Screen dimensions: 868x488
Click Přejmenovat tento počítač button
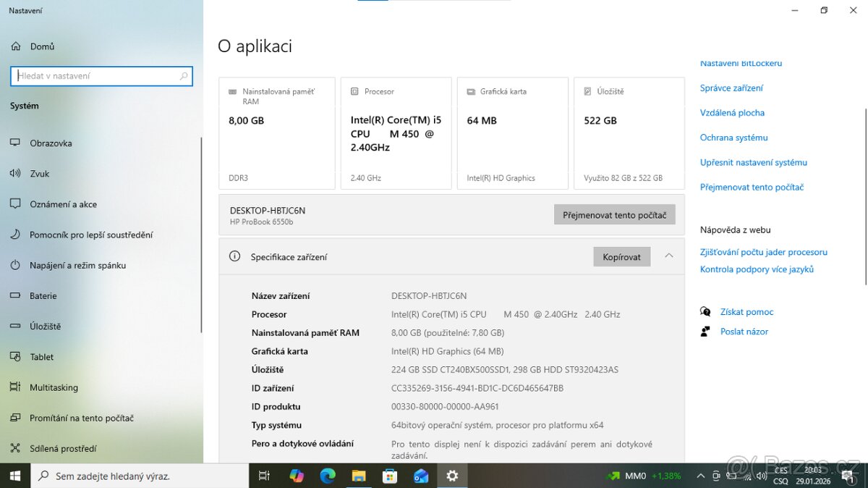[x=614, y=215]
